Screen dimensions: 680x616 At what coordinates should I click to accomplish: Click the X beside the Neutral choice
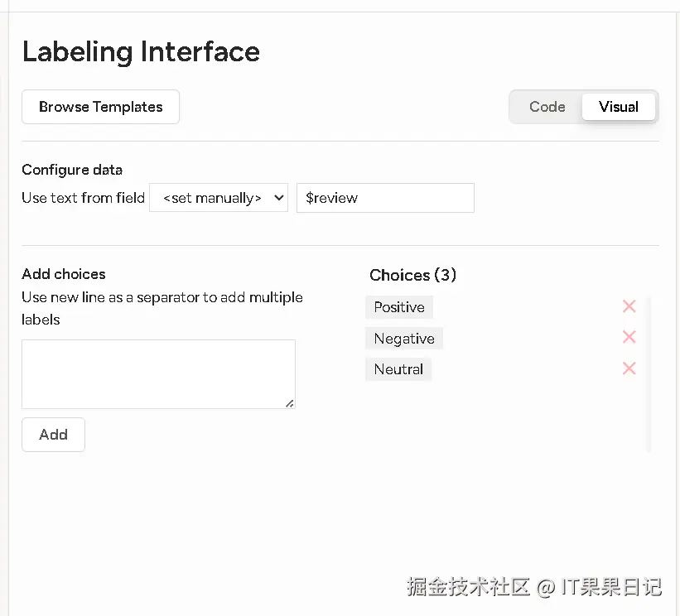pos(629,368)
